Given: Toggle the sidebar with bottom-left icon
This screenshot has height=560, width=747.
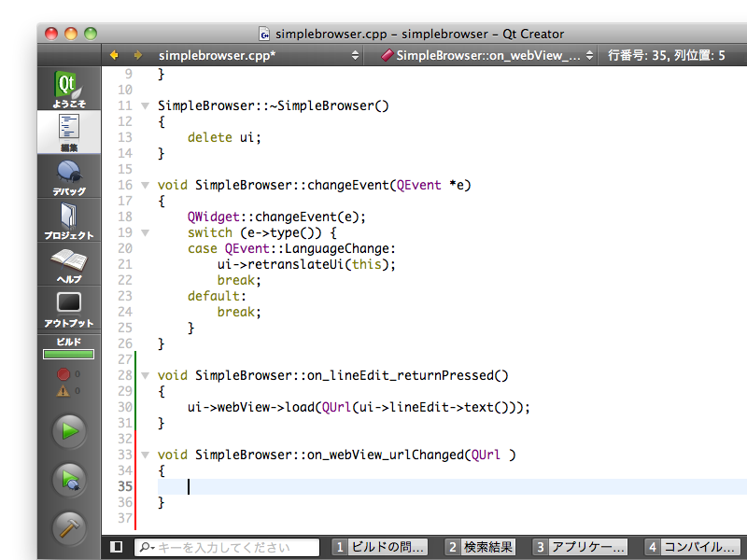Looking at the screenshot, I should [x=117, y=547].
